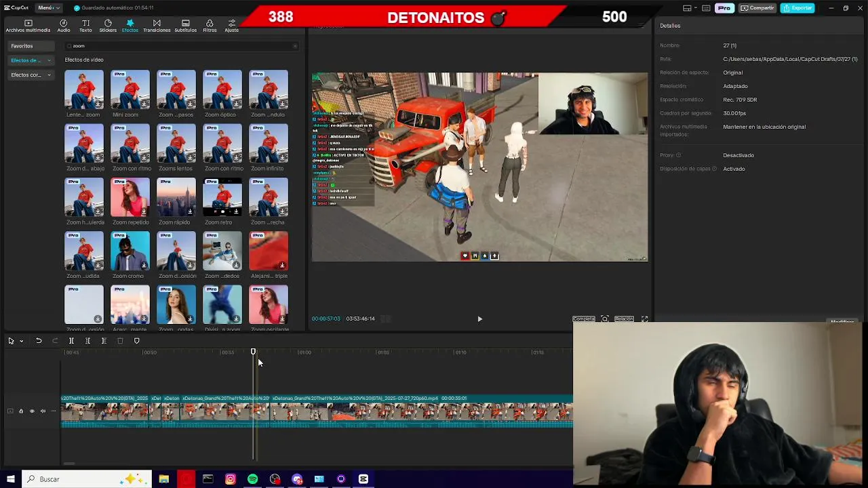Open Instagram from the taskbar
Image resolution: width=868 pixels, height=488 pixels.
click(x=230, y=479)
